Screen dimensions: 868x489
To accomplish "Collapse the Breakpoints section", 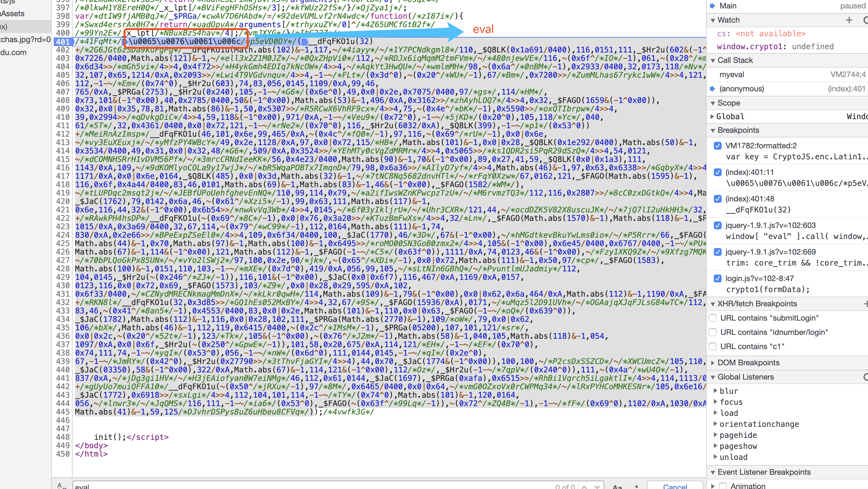I will pos(713,131).
